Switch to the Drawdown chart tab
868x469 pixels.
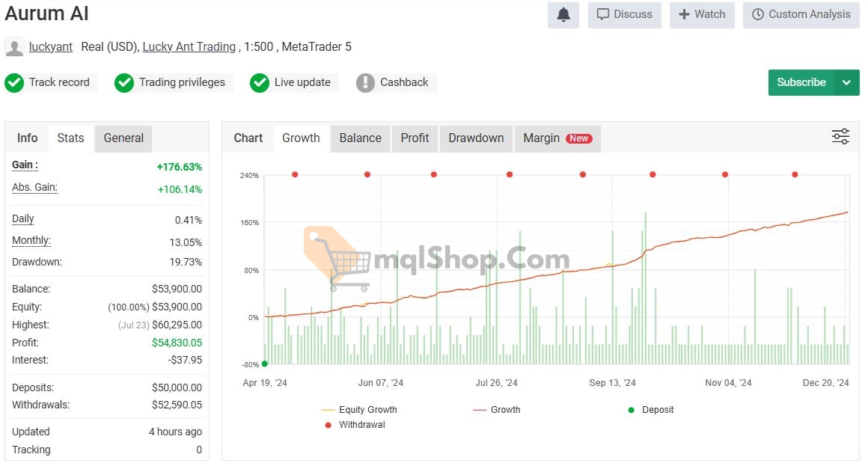475,138
